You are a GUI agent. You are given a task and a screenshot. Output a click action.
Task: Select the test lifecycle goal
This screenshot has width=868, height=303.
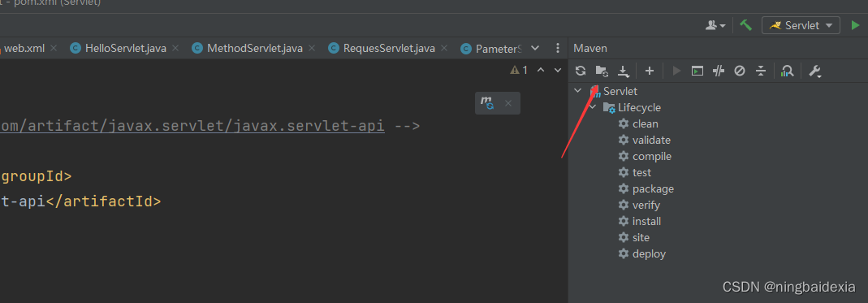[635, 173]
